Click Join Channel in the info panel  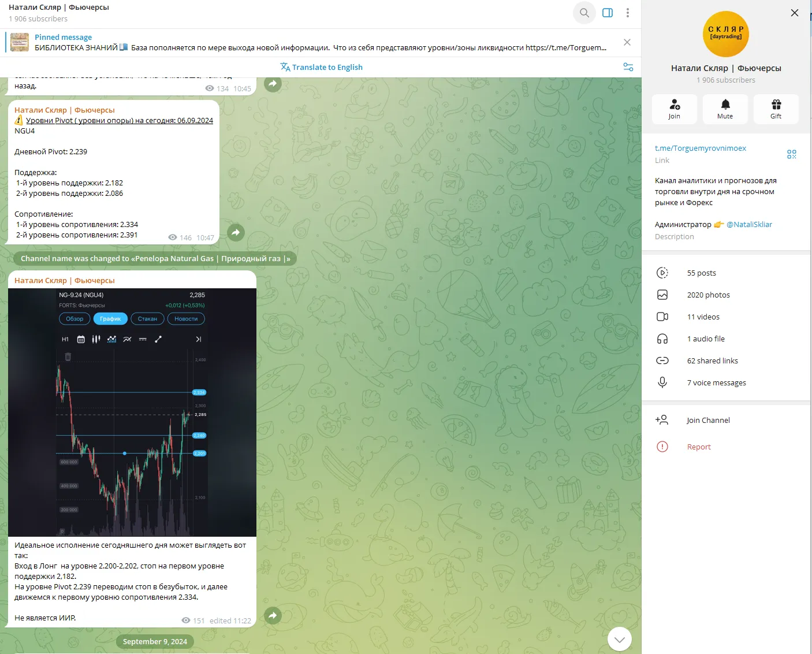point(727,420)
